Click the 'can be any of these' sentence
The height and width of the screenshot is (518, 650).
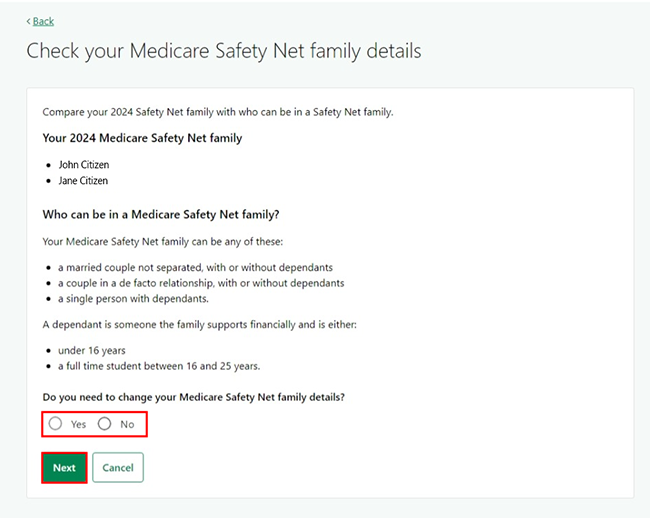tap(148, 241)
